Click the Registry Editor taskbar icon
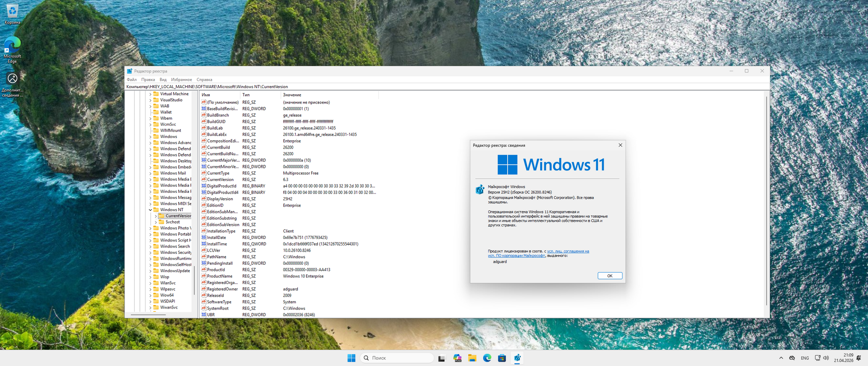The width and height of the screenshot is (868, 366). coord(517,358)
